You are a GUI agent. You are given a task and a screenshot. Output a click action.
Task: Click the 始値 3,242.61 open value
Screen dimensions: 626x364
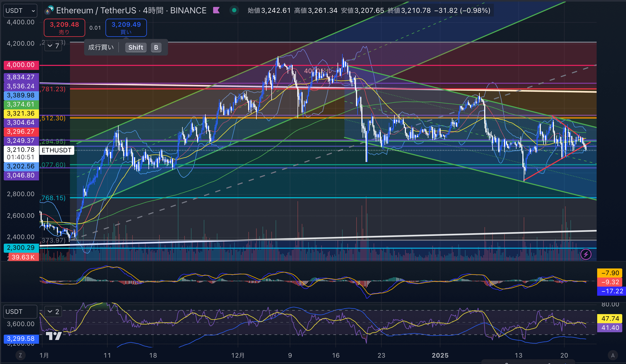tap(269, 10)
